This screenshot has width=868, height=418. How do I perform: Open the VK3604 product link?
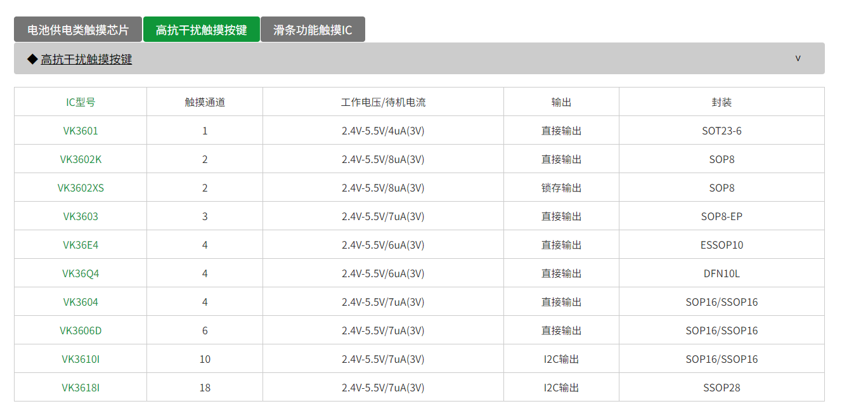click(81, 302)
